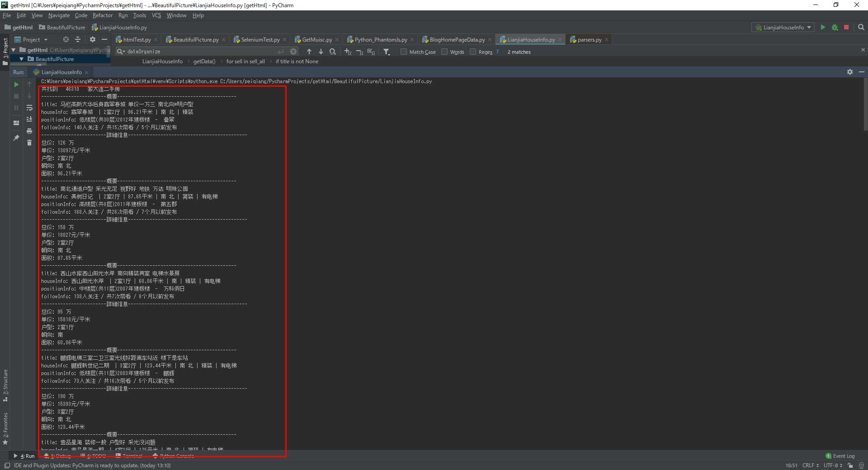Viewport: 868px width, 470px height.
Task: Open Search Everywhere magnifier
Action: tap(861, 28)
